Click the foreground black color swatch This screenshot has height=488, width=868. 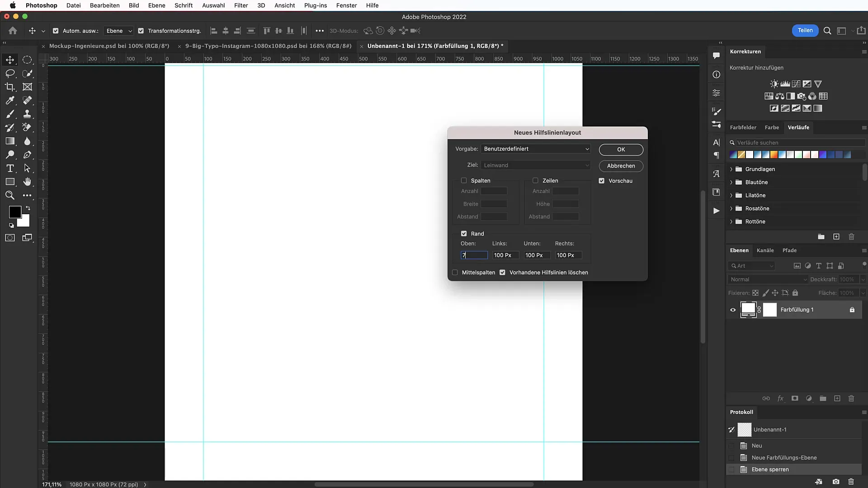[15, 212]
